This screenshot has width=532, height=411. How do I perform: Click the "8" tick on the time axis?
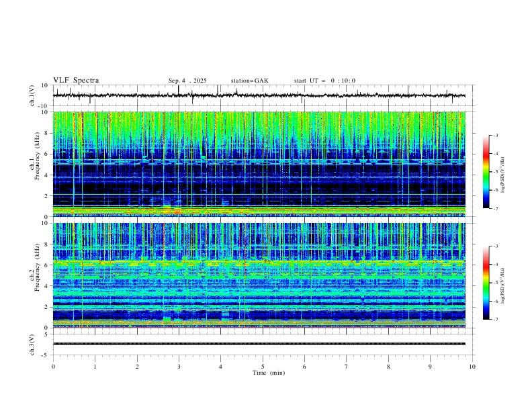tap(388, 367)
